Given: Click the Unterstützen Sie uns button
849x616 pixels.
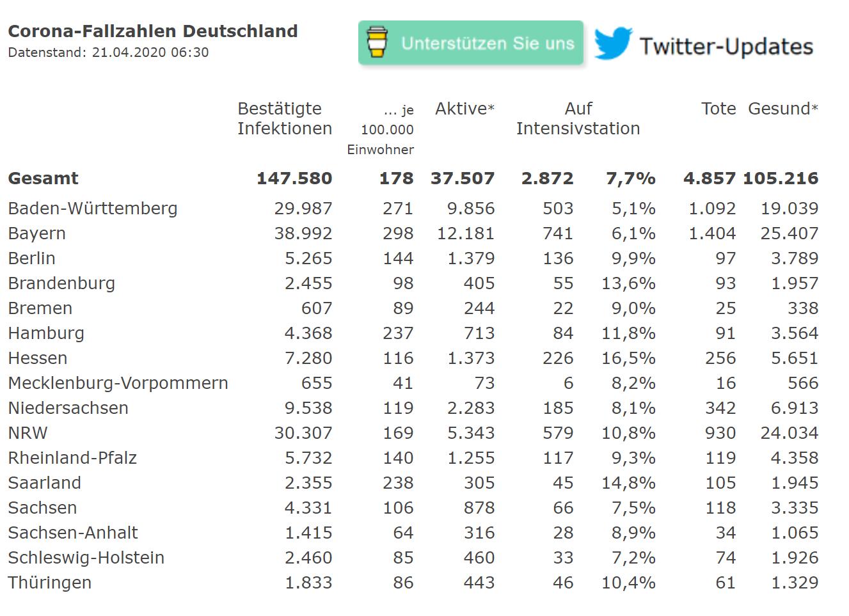Looking at the screenshot, I should (487, 43).
